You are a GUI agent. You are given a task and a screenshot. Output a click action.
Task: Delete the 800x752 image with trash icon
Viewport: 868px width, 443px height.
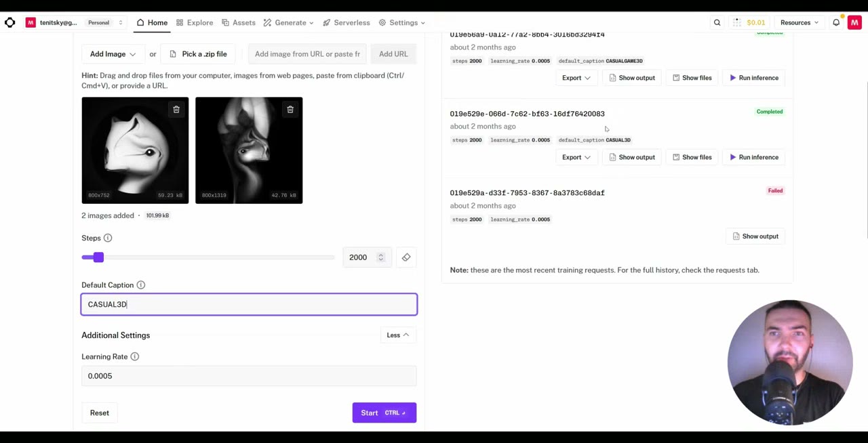(x=176, y=110)
